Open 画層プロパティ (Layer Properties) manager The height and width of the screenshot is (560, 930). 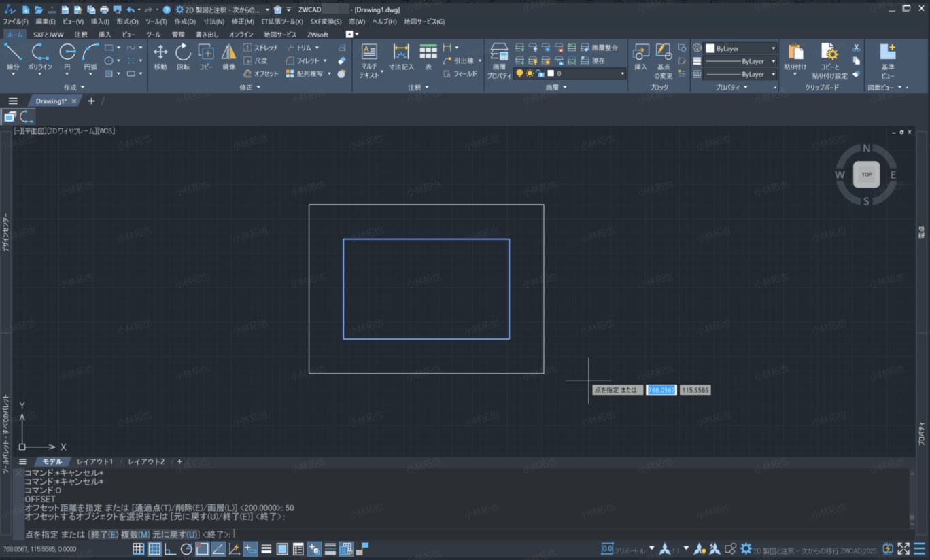click(499, 61)
